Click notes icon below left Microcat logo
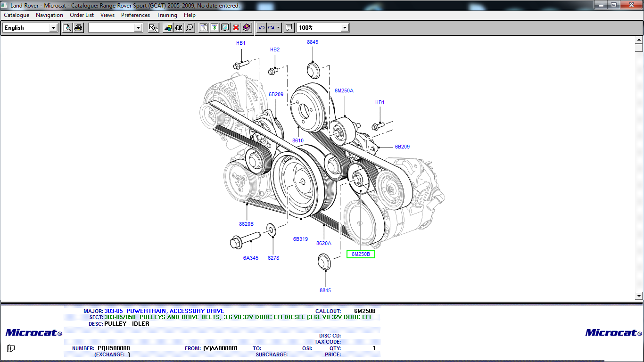The image size is (644, 362). pos(11,349)
